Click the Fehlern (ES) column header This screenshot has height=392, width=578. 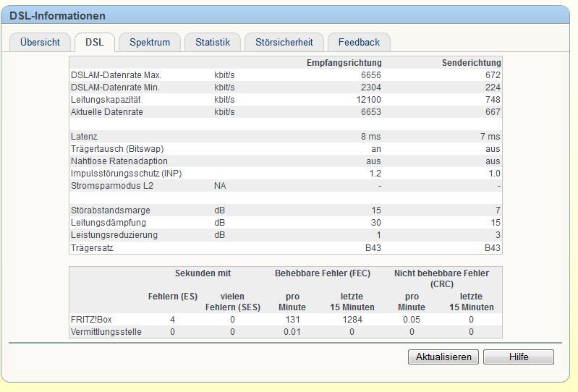[173, 297]
